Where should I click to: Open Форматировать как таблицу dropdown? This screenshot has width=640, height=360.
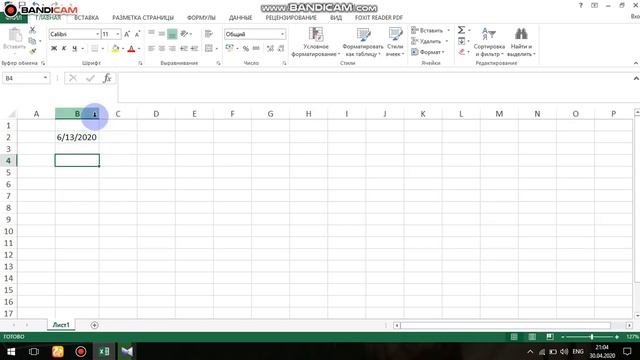(363, 42)
